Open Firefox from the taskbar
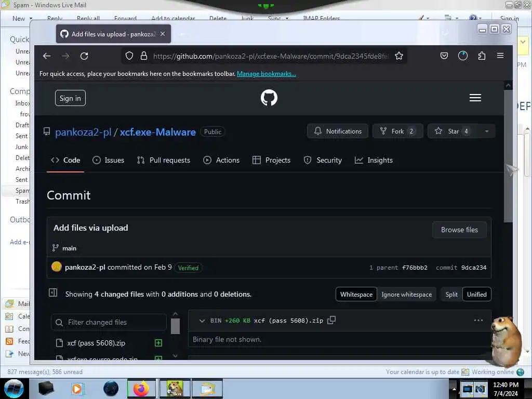Image resolution: width=532 pixels, height=399 pixels. (x=141, y=389)
